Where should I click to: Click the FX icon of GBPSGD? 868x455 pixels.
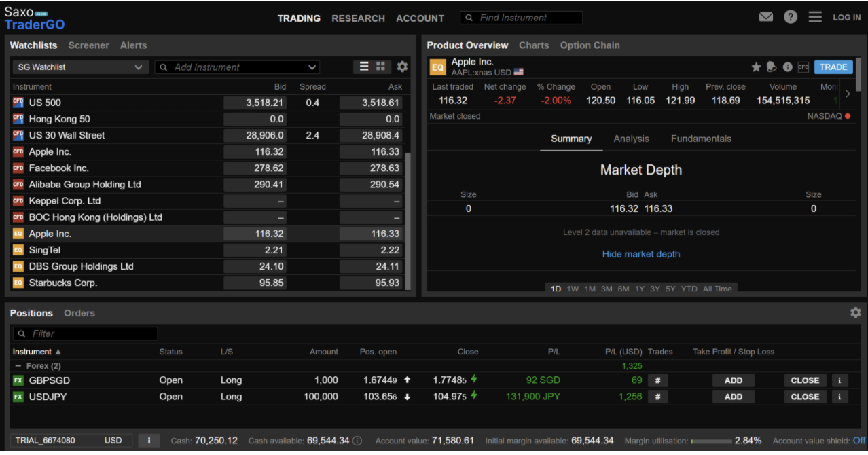click(18, 380)
